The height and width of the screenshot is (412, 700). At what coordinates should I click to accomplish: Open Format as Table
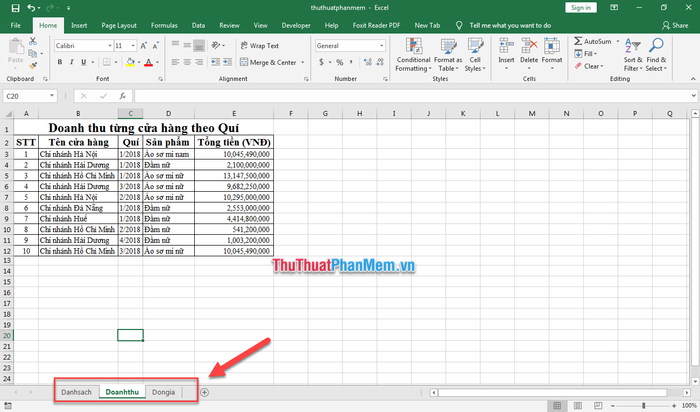tap(448, 55)
